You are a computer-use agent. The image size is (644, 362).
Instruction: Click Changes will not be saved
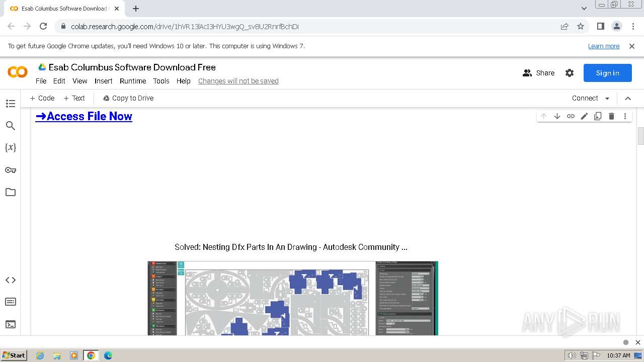(238, 81)
